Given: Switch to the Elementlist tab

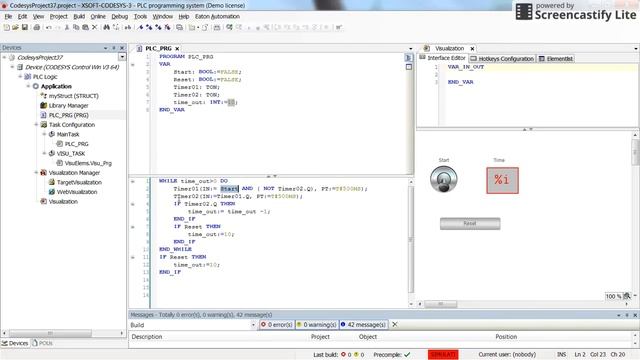Looking at the screenshot, I should tap(556, 58).
